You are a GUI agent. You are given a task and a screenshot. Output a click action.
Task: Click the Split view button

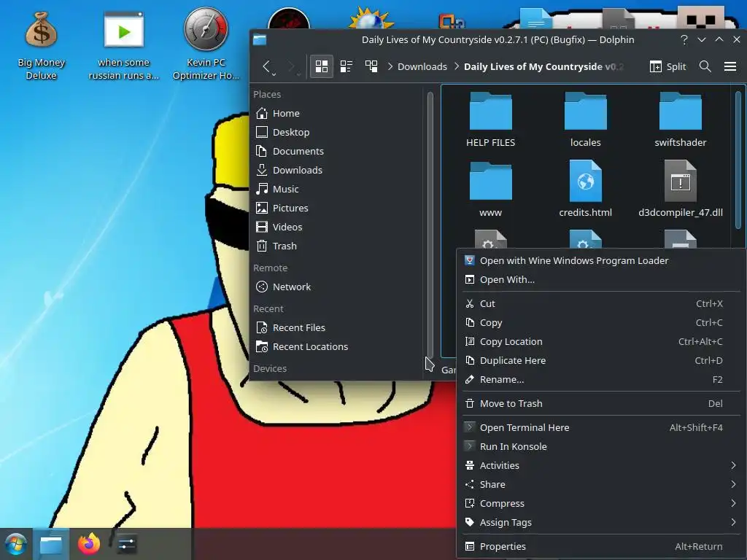668,66
